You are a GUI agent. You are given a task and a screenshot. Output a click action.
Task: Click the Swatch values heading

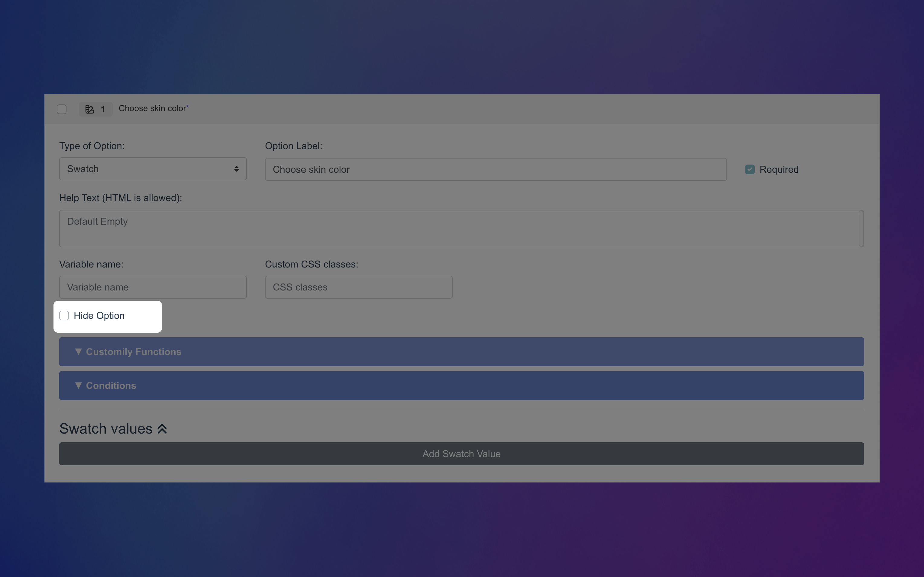tap(106, 429)
